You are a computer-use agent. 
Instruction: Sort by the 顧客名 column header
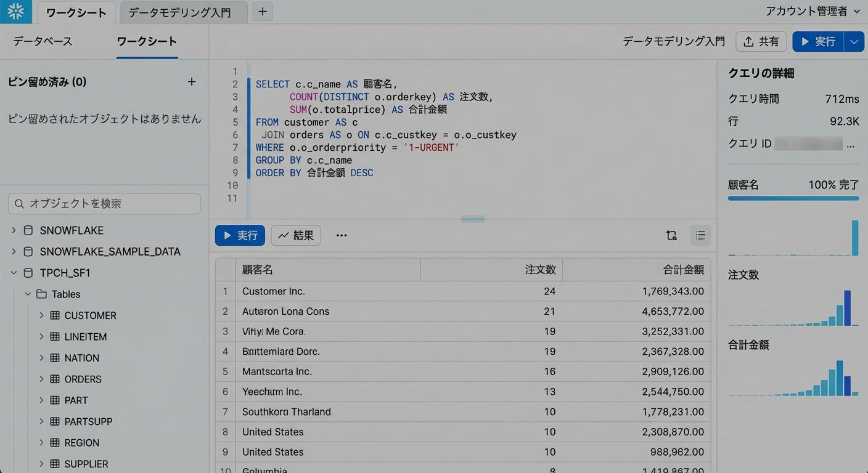(328, 270)
